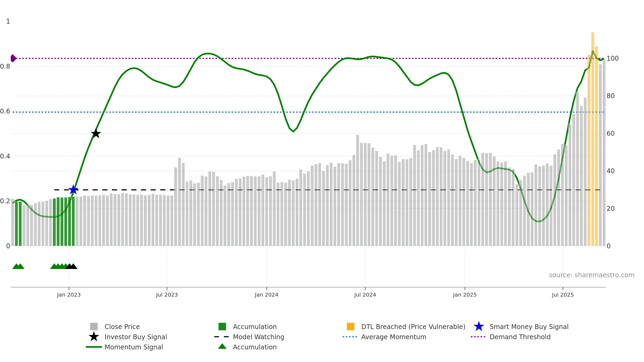The height and width of the screenshot is (362, 644).
Task: Click the Jul 2025 x-axis label
Action: [x=563, y=295]
